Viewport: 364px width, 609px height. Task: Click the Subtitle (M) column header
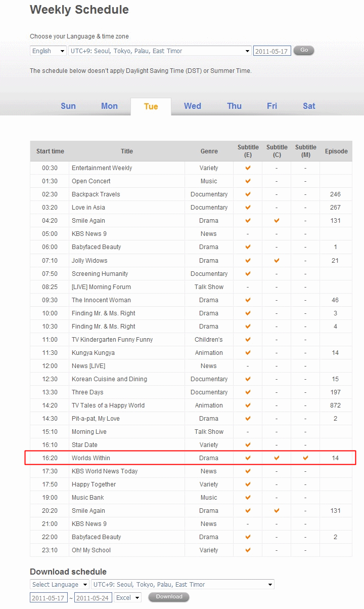(x=305, y=151)
